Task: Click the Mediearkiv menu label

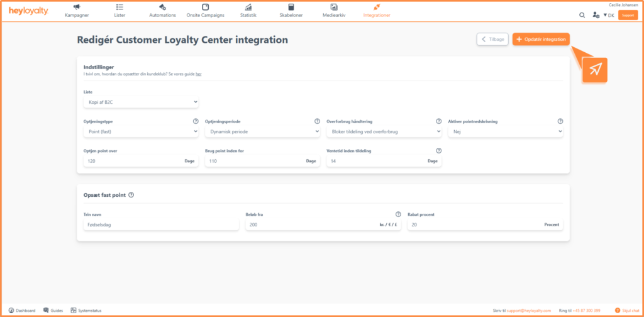Action: pos(334,15)
